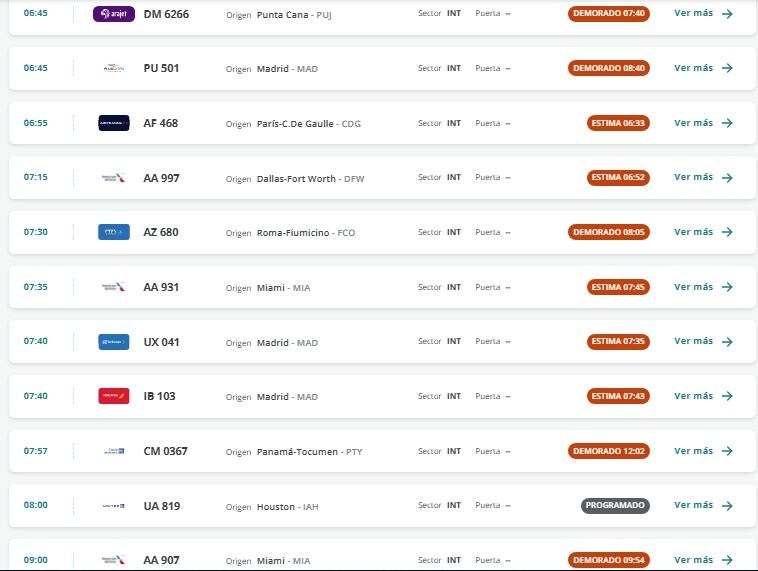Screen dimensions: 758x571
Task: Click the ITA Airways logo beside AZ 680
Action: point(114,232)
